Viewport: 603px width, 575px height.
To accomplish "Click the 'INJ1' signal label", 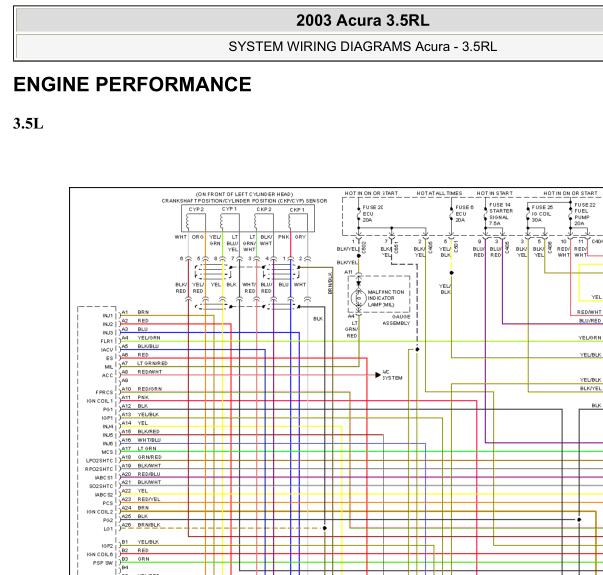I will [108, 316].
